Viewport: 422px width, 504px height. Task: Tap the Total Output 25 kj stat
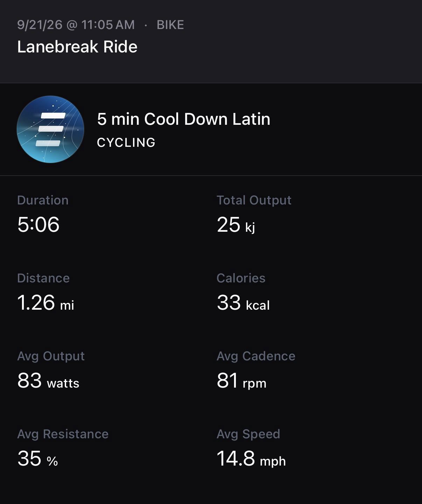click(254, 214)
